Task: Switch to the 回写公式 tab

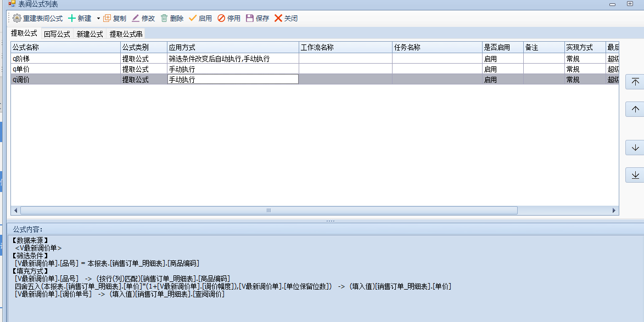Action: (57, 34)
